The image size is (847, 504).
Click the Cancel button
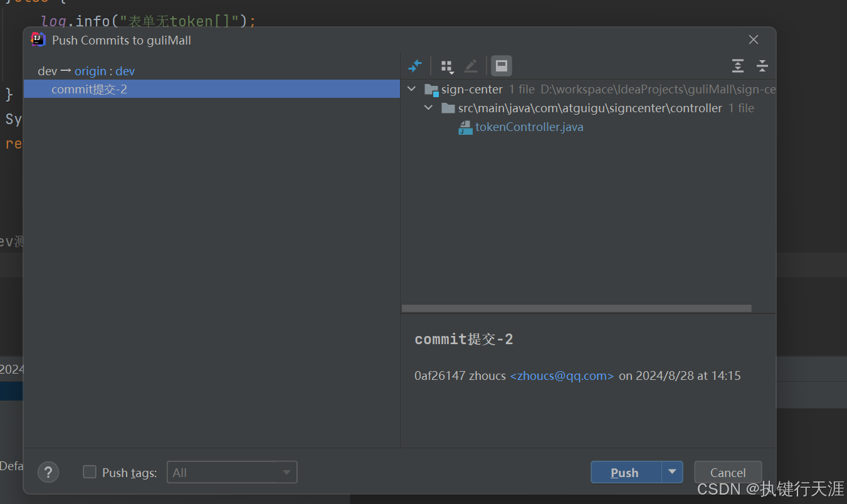[x=727, y=472]
